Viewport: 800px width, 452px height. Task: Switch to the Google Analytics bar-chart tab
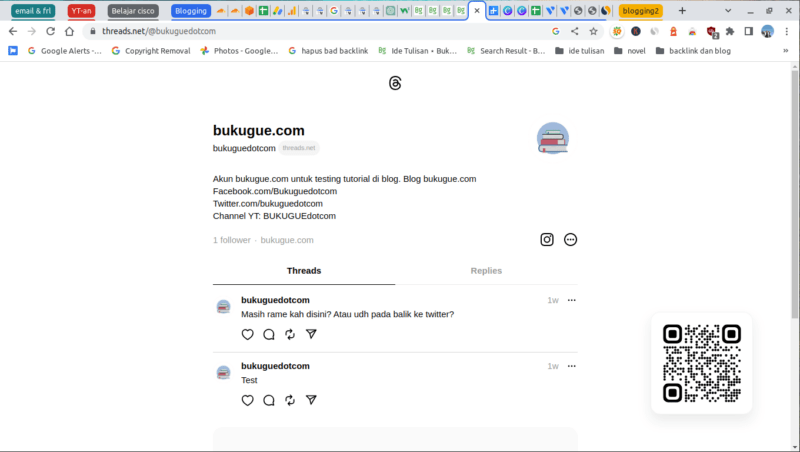click(292, 11)
